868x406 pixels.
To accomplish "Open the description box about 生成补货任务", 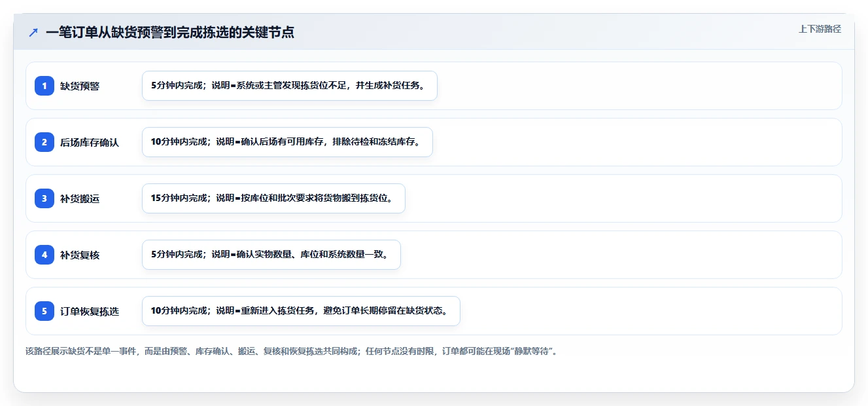I will pyautogui.click(x=289, y=86).
